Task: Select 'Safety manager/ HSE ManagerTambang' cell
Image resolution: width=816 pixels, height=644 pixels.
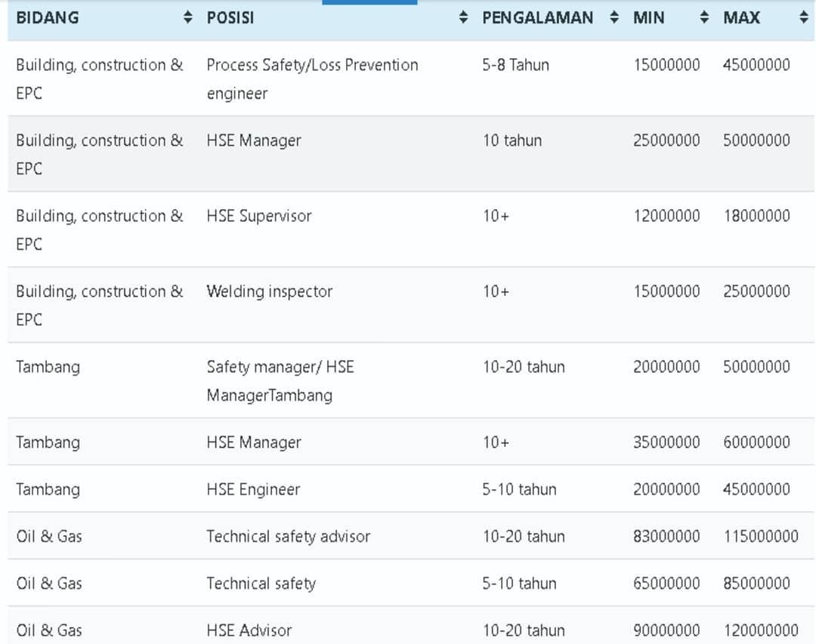Action: coord(280,381)
